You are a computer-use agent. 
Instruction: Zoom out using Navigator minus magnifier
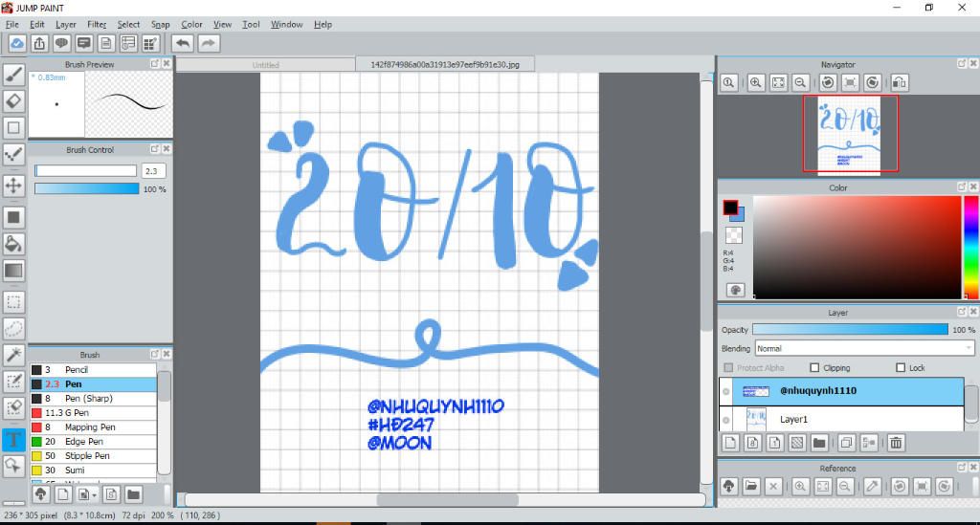click(x=800, y=82)
